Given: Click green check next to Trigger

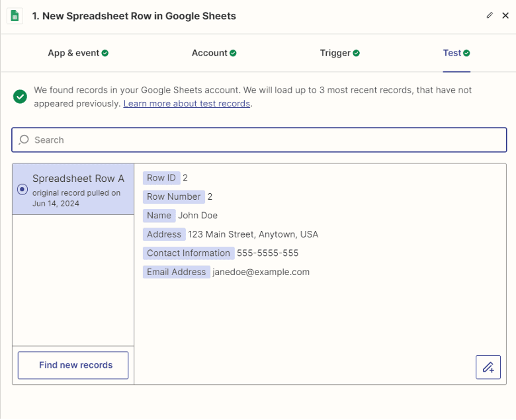Looking at the screenshot, I should coord(357,53).
